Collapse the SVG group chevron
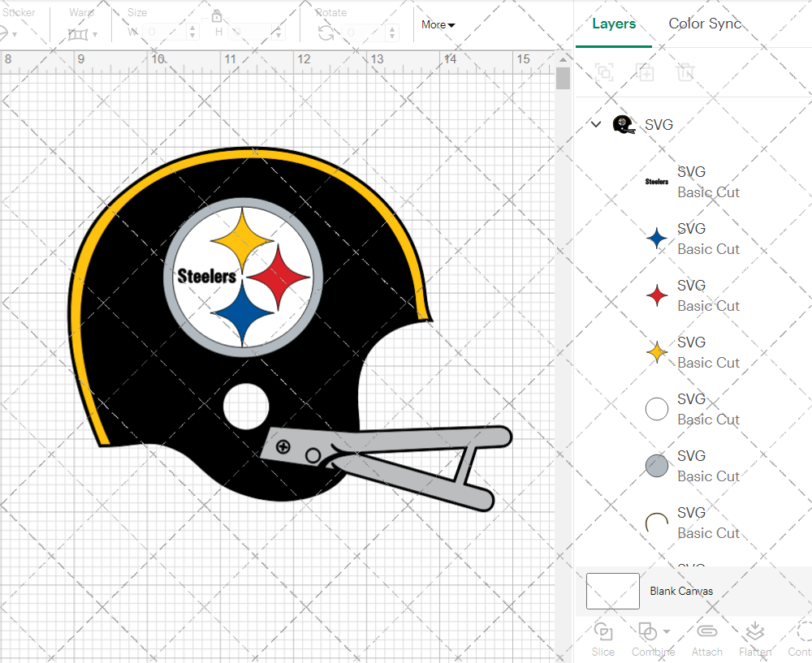Image resolution: width=812 pixels, height=663 pixels. 596,124
